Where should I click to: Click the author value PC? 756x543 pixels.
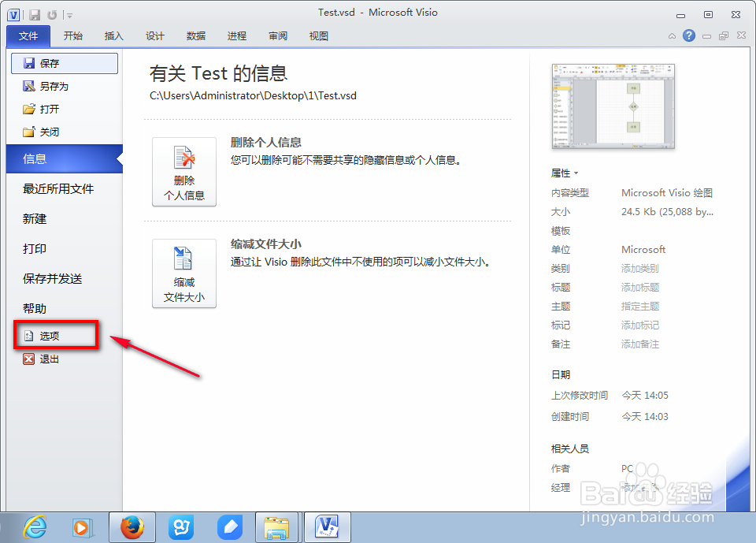point(628,469)
